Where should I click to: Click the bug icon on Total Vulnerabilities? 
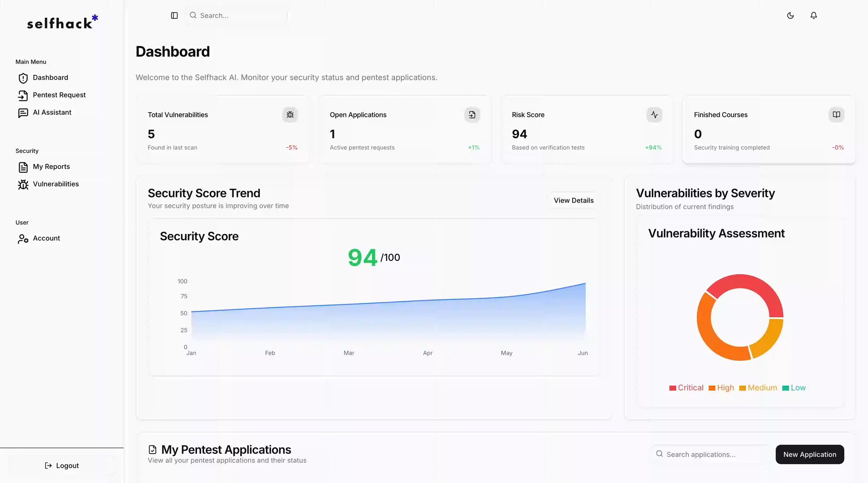coord(290,115)
